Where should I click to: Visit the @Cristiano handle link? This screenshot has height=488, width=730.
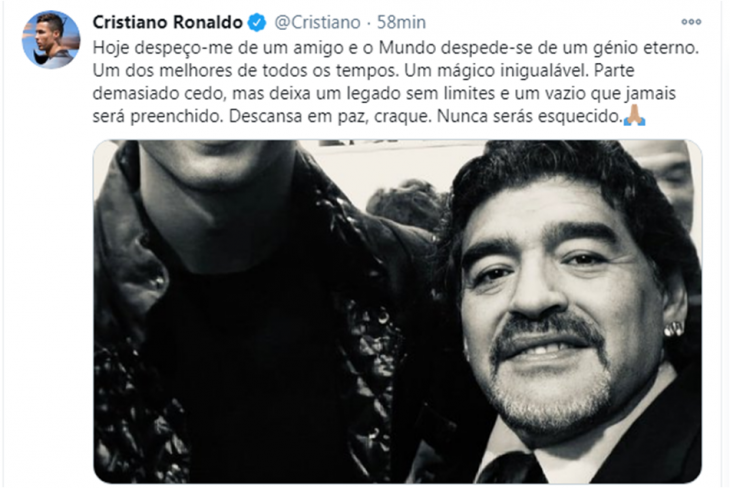pyautogui.click(x=318, y=22)
